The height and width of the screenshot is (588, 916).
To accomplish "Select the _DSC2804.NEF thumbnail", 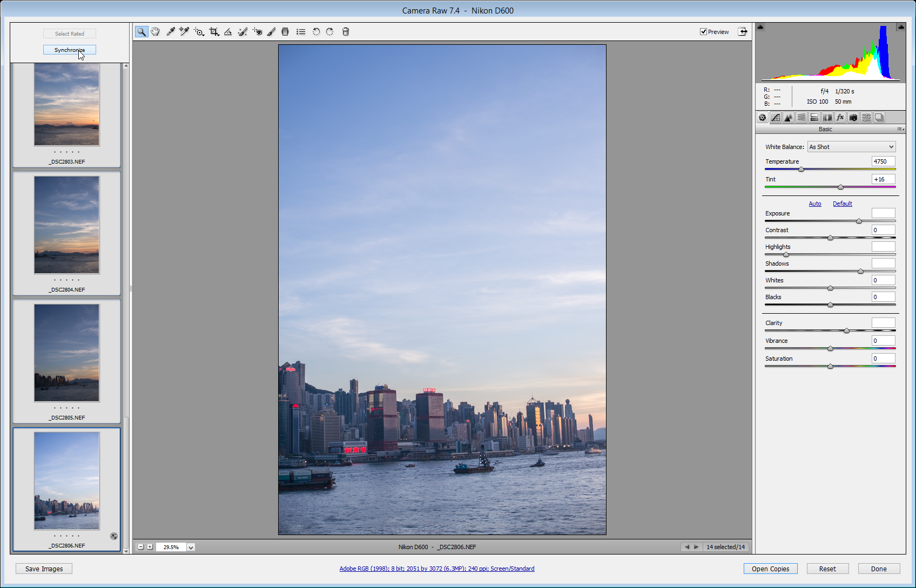I will coord(67,225).
